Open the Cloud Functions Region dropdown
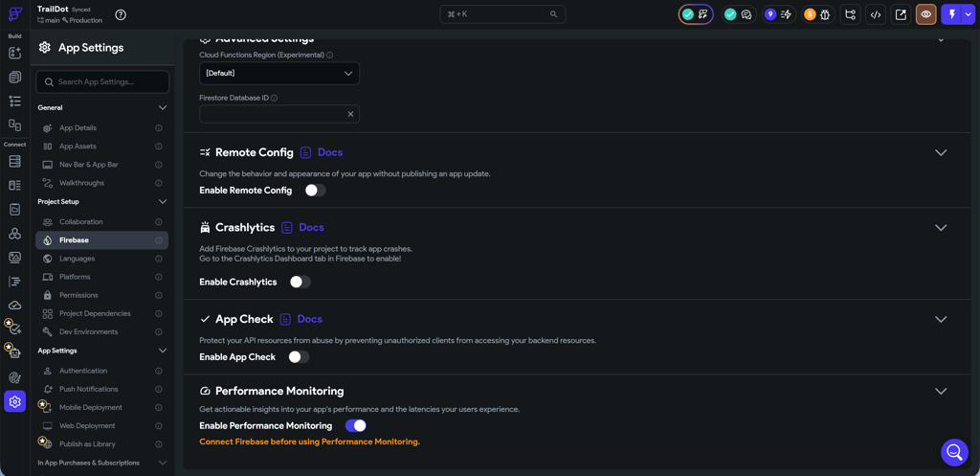The height and width of the screenshot is (476, 980). click(x=279, y=73)
